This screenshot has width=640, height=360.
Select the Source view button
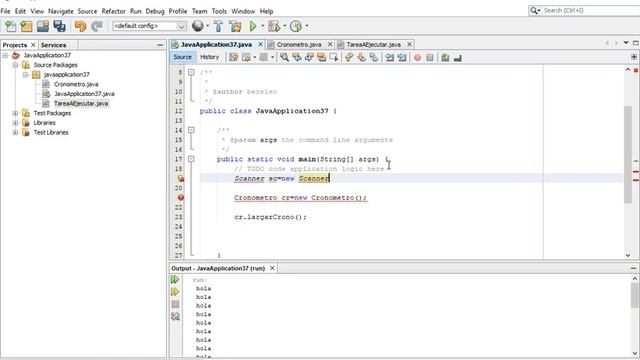182,57
